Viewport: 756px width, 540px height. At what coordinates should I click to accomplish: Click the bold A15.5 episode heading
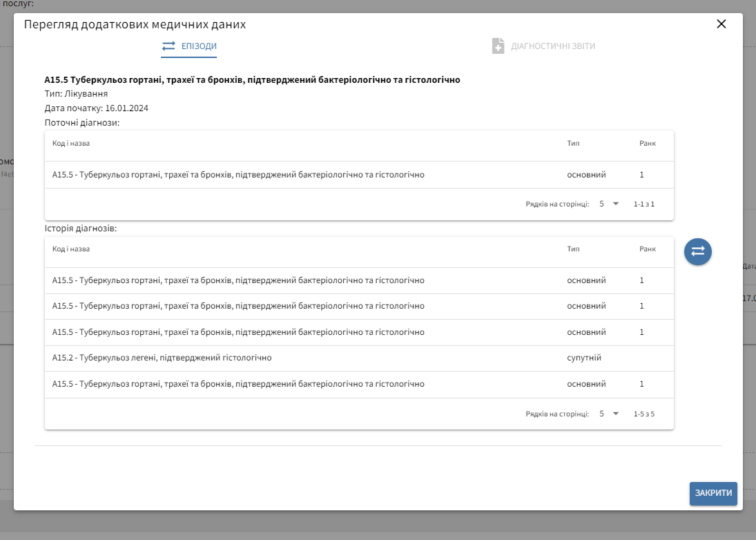pyautogui.click(x=252, y=80)
